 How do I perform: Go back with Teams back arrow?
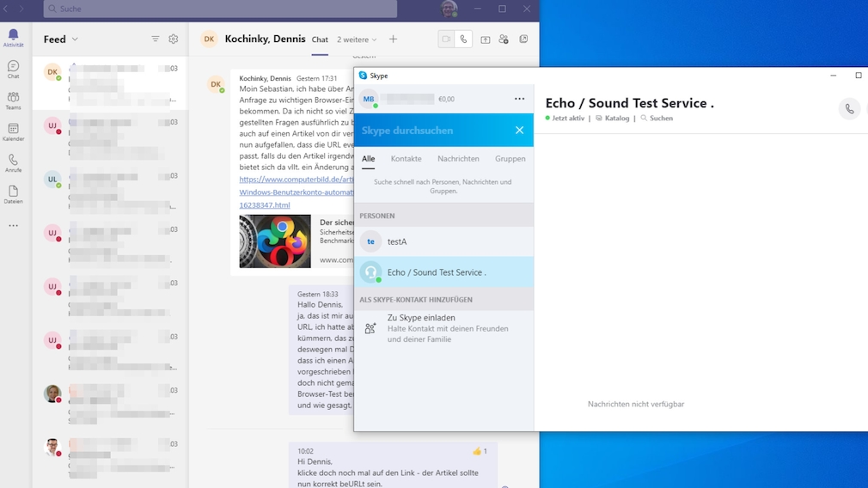point(5,9)
